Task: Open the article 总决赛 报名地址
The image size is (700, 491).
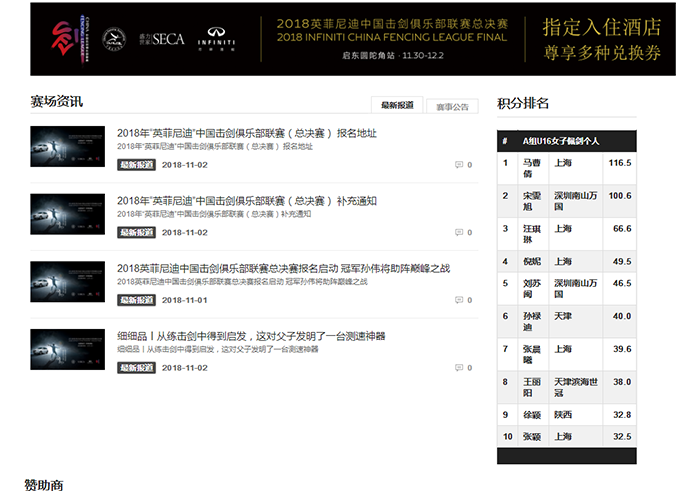Action: click(247, 133)
